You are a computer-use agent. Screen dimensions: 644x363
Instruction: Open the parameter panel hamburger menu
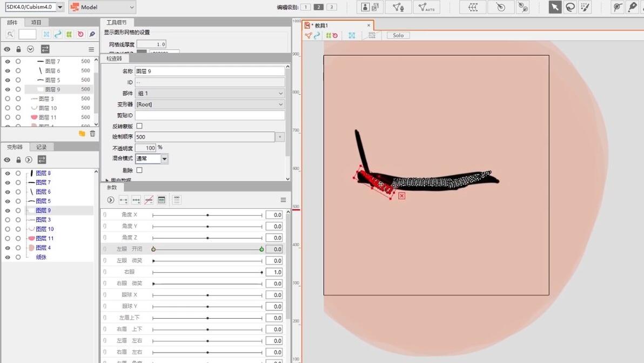(283, 200)
